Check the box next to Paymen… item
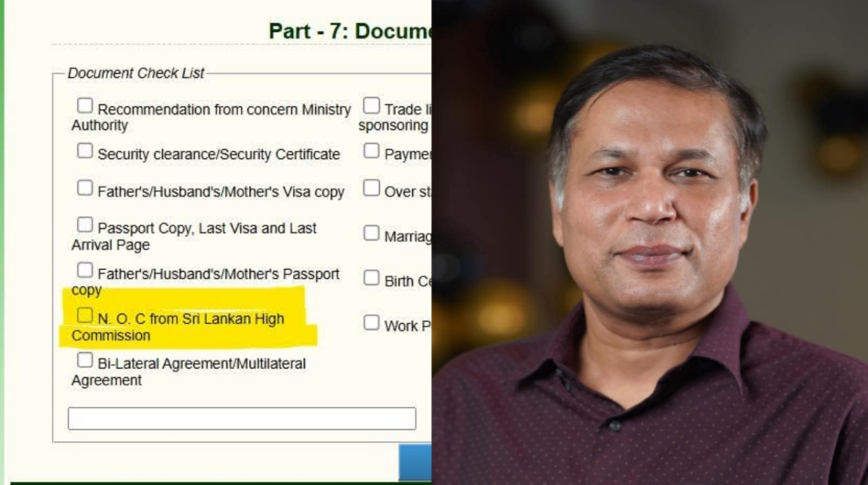 point(371,151)
